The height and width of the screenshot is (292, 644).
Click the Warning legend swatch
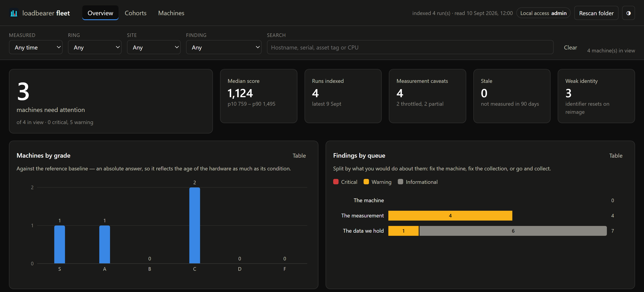tap(366, 182)
